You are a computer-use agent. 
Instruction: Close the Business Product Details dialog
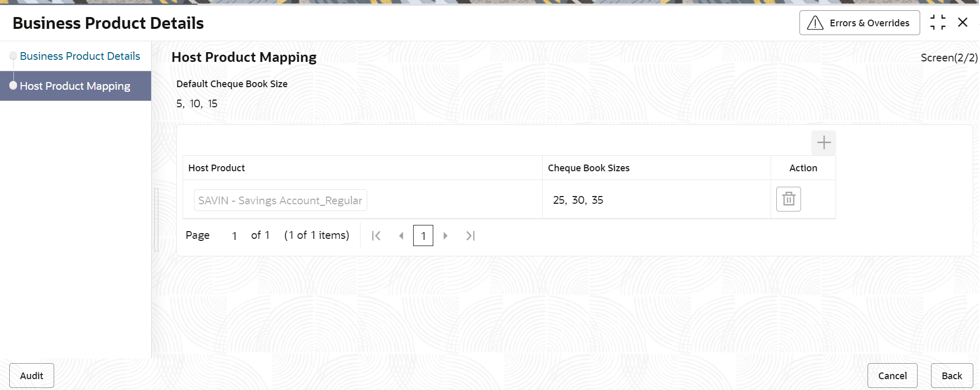pyautogui.click(x=962, y=22)
